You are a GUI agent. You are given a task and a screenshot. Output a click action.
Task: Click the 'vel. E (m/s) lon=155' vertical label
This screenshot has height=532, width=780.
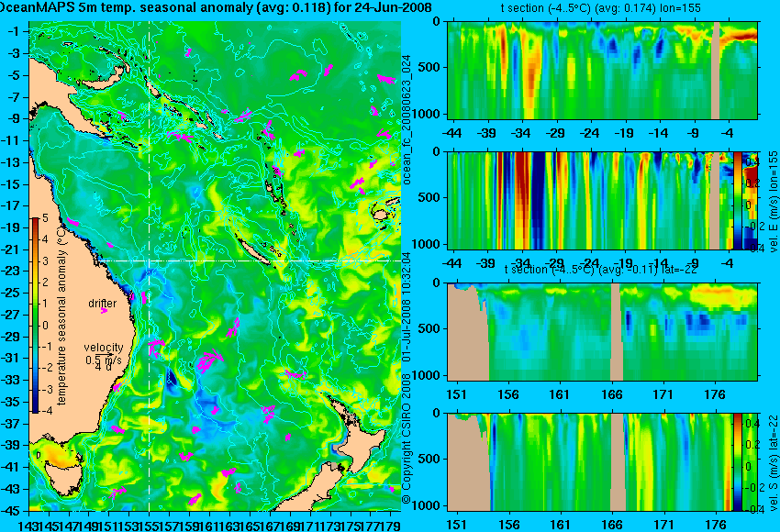(x=774, y=202)
